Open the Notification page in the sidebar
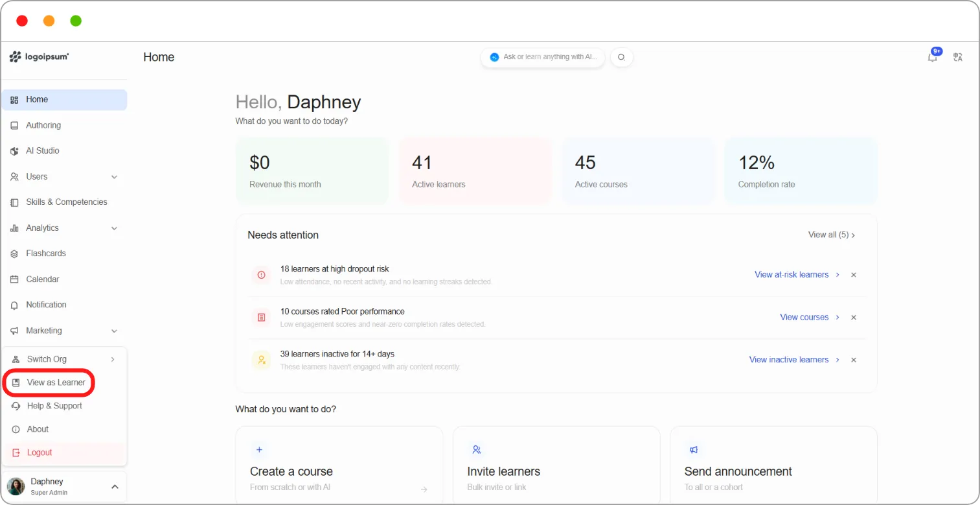 click(64, 305)
